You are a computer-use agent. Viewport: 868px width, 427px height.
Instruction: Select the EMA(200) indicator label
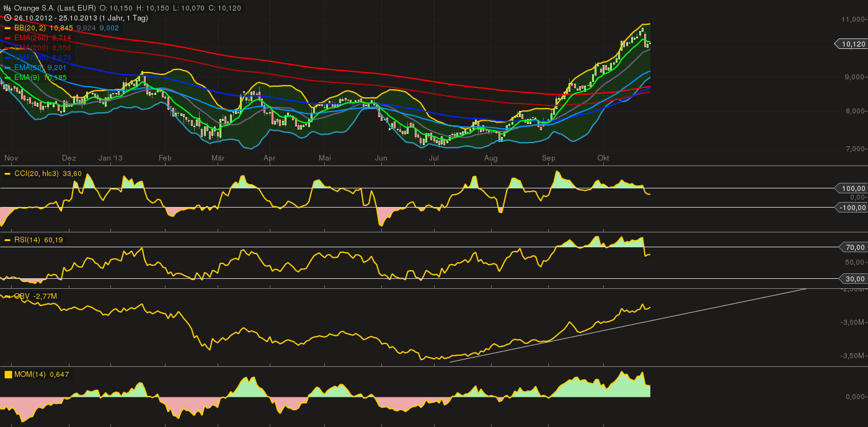32,48
